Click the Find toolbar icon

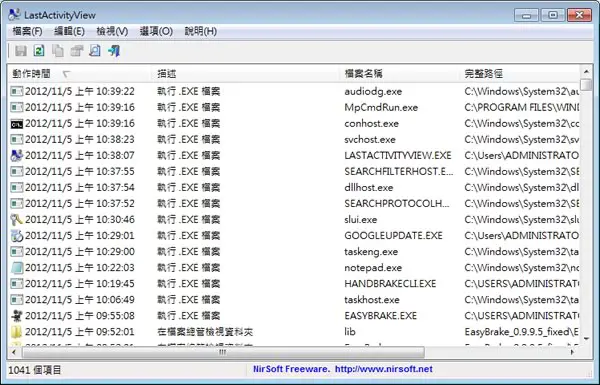pyautogui.click(x=95, y=51)
